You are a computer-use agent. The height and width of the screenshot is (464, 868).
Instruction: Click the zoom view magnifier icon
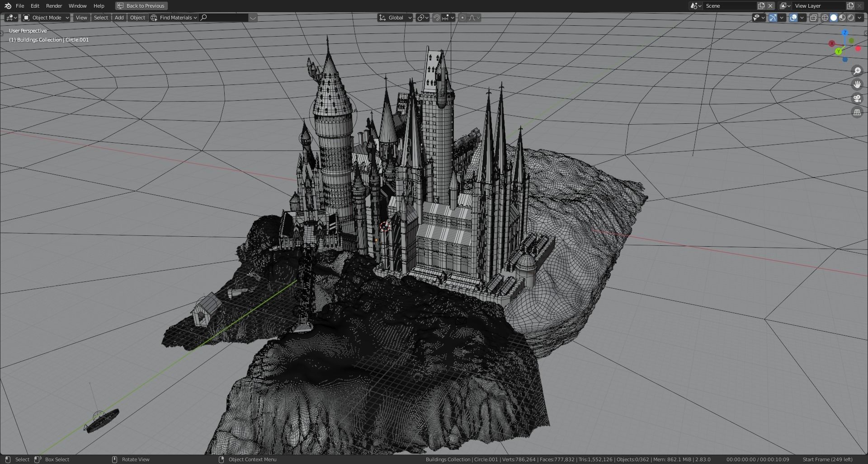pyautogui.click(x=857, y=71)
